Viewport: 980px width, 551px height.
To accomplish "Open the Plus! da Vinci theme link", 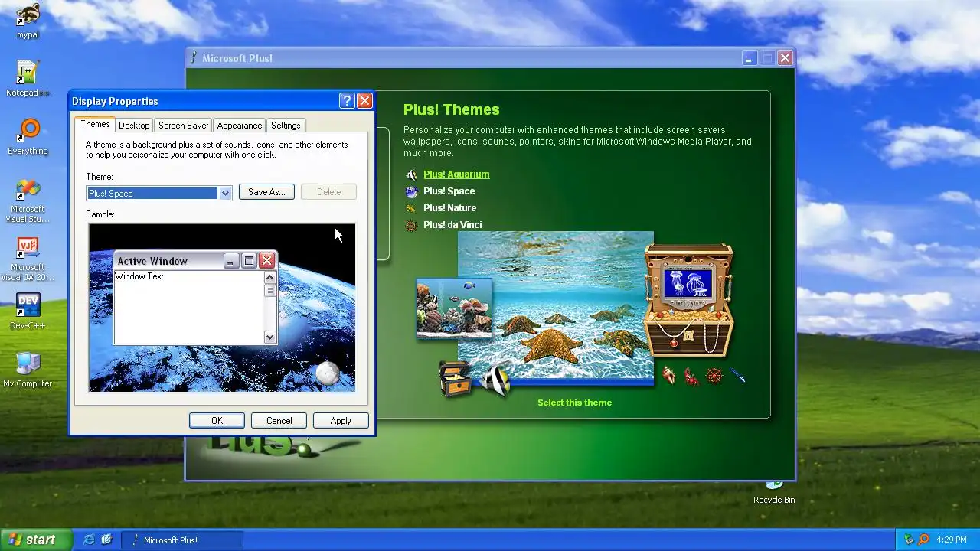I will 452,225.
